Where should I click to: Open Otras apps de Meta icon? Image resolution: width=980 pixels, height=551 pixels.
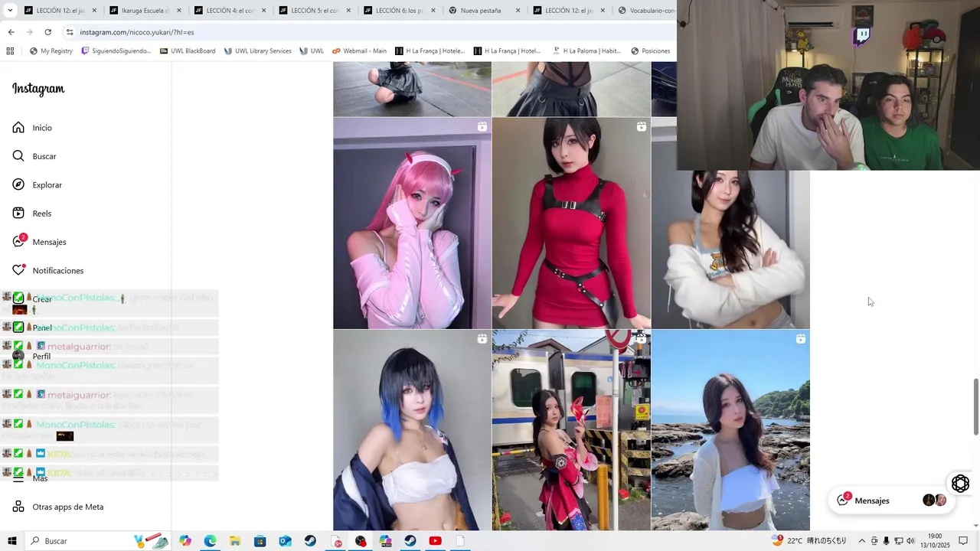pyautogui.click(x=18, y=507)
